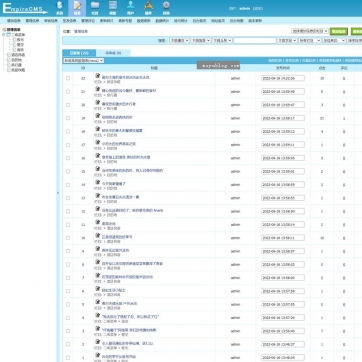The height and width of the screenshot is (362, 362).
Task: Check the box for article ID 6
Action: coord(68,291)
